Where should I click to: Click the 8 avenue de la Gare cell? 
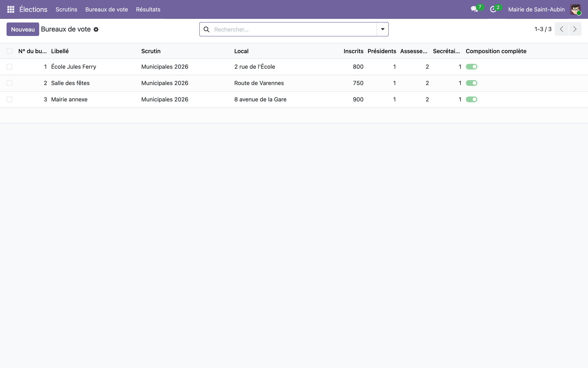pyautogui.click(x=260, y=99)
